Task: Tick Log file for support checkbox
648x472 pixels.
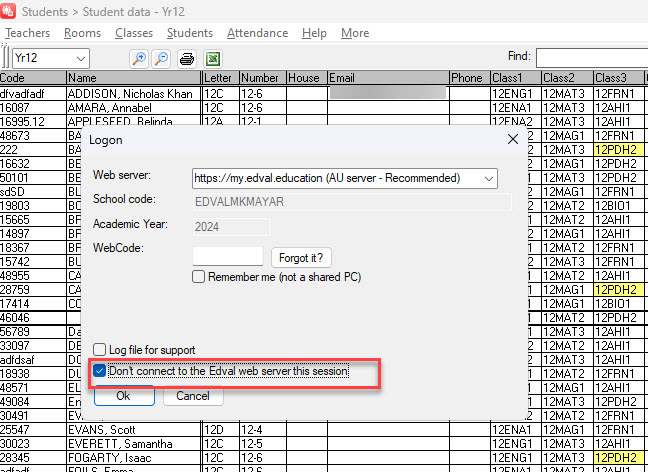Action: (x=99, y=350)
